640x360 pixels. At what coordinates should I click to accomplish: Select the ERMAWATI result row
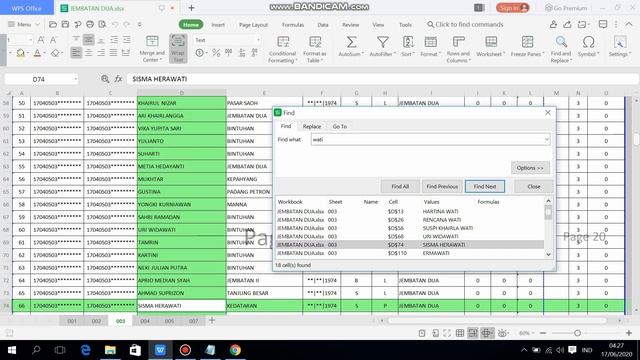click(409, 253)
